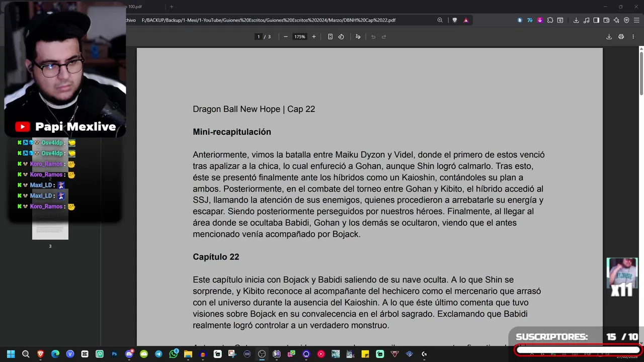The height and width of the screenshot is (362, 644).
Task: Switch to OBS Studio in taskbar
Action: pyautogui.click(x=262, y=354)
